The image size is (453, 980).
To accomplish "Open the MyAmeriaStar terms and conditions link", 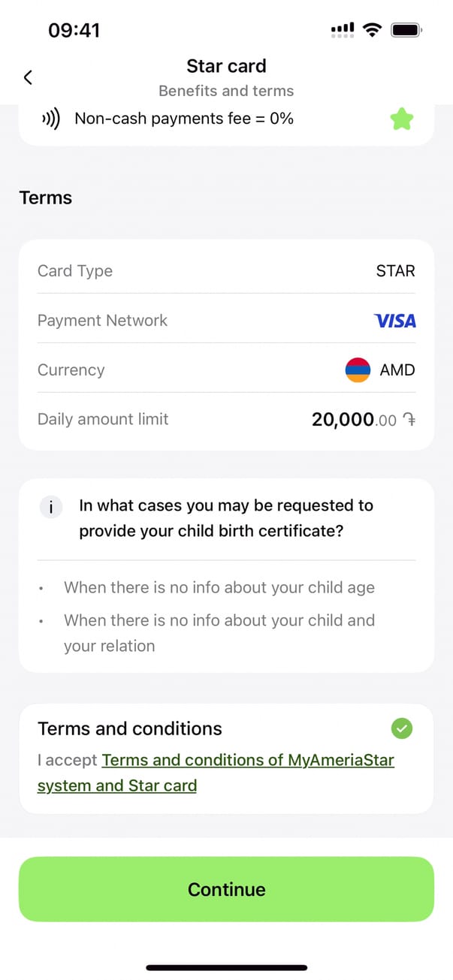I will coord(247,760).
